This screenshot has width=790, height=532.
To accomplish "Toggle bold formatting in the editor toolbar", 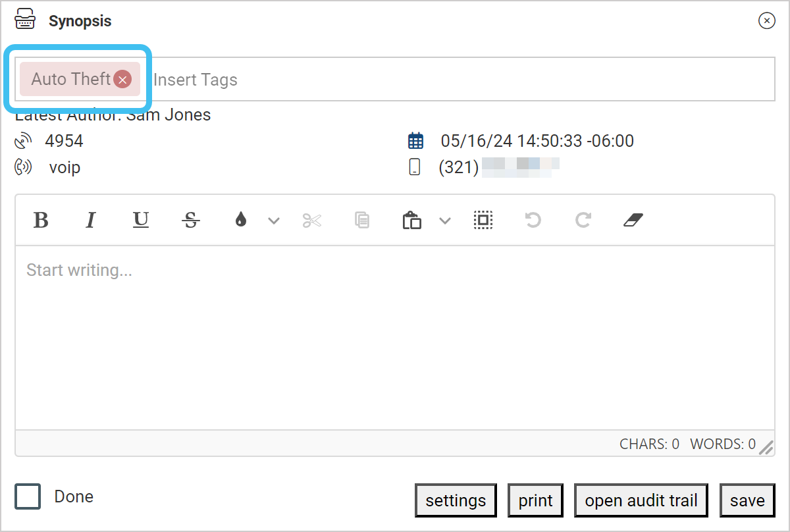I will pyautogui.click(x=41, y=220).
